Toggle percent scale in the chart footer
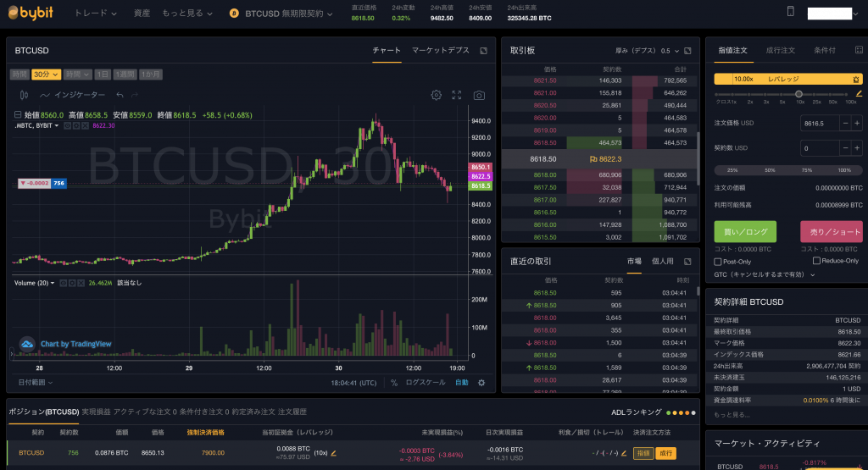Screen dimensions: 868x470 [x=394, y=383]
